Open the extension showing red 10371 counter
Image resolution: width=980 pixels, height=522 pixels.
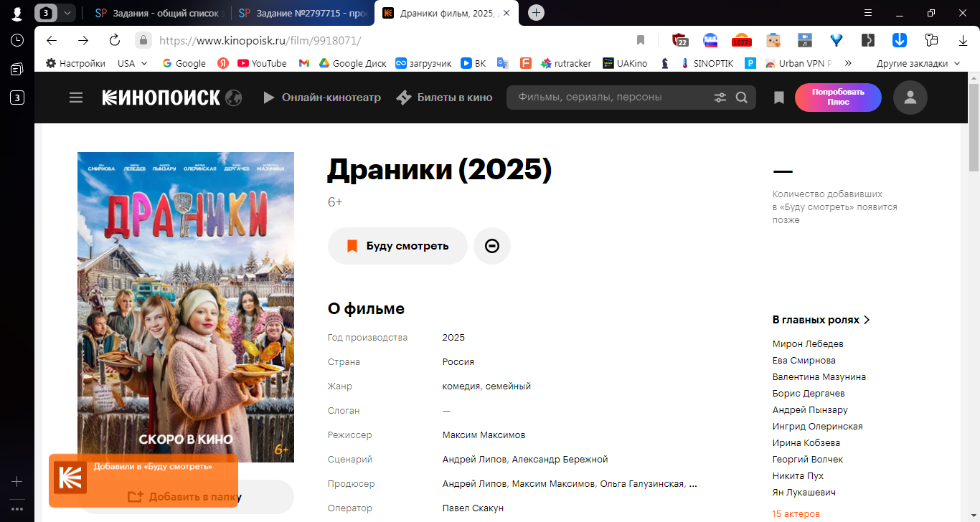741,40
